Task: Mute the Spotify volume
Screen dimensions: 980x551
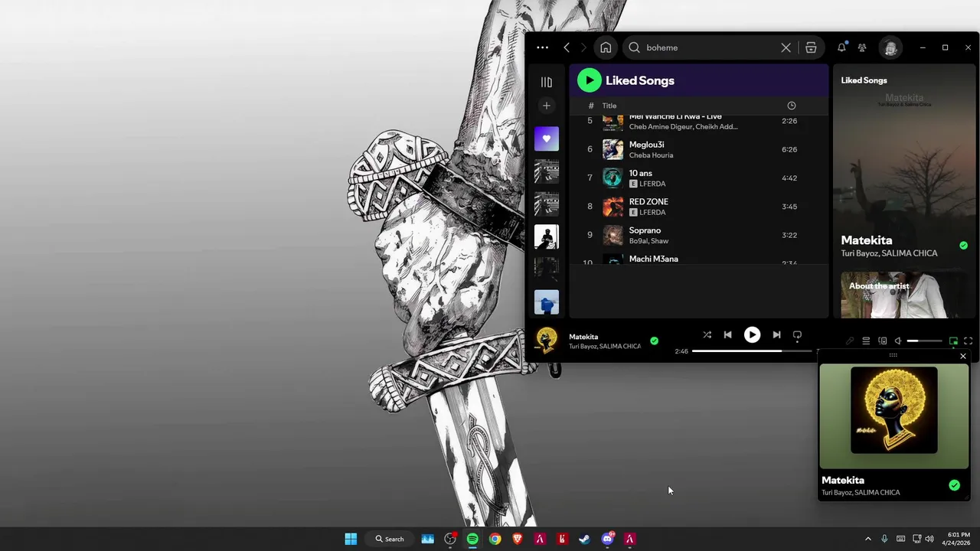Action: [898, 341]
